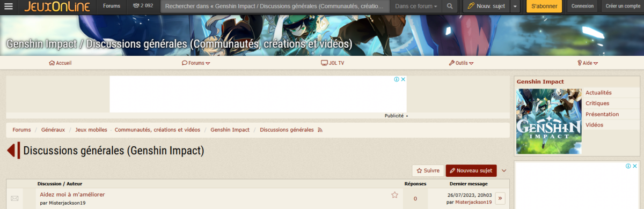Sort by 'Discussion / Auteur' header

(60, 184)
